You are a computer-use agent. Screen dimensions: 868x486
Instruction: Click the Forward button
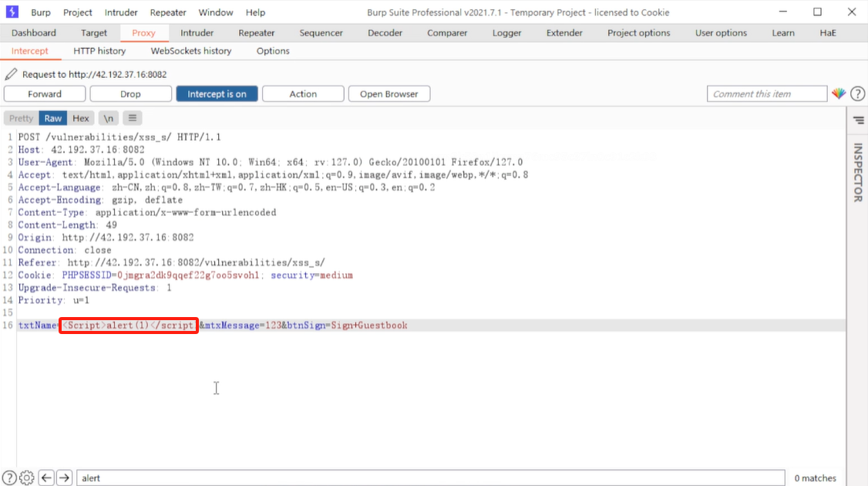point(45,94)
